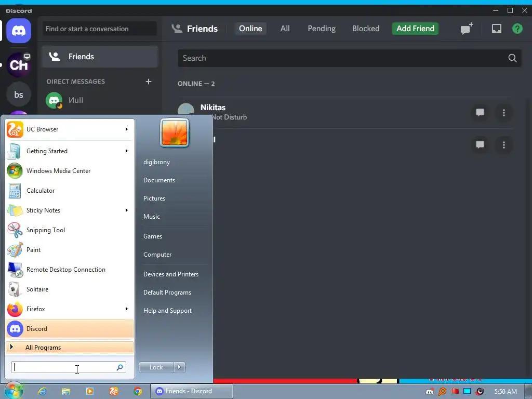Open Windows Explorer folder on taskbar
Screen dimensions: 532x399
tap(66, 391)
